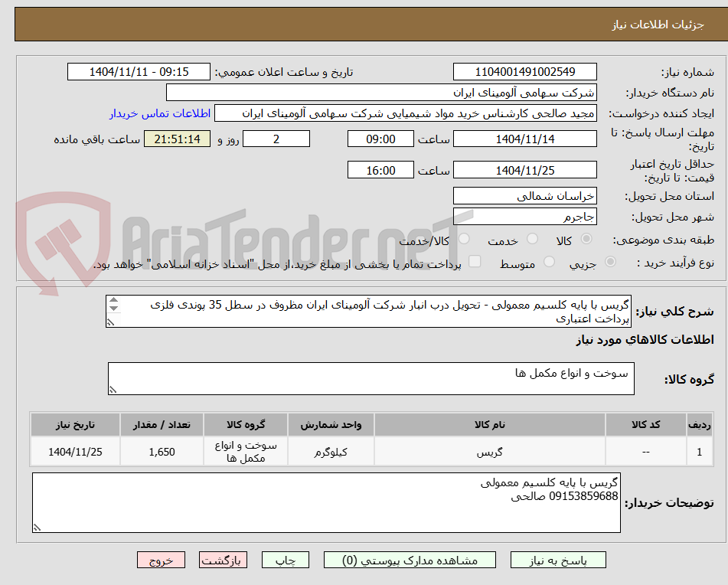Click the requester field مجید صالحی

point(405,113)
